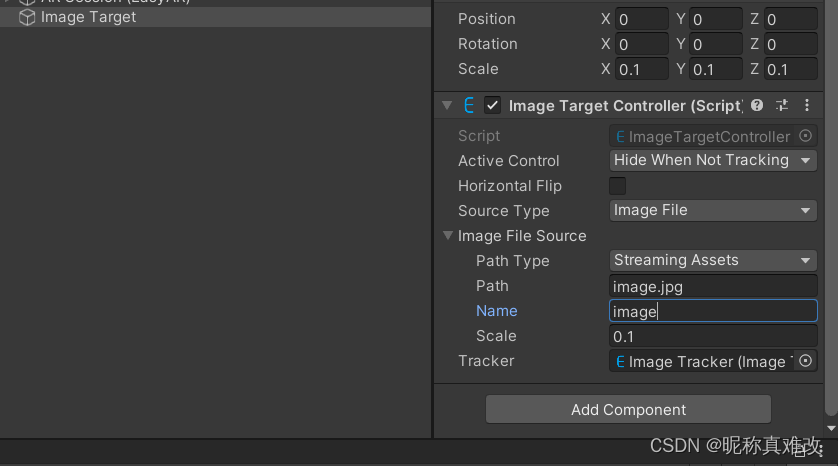Click the Image Target Controller (Script) title
The height and width of the screenshot is (466, 838).
tap(625, 105)
